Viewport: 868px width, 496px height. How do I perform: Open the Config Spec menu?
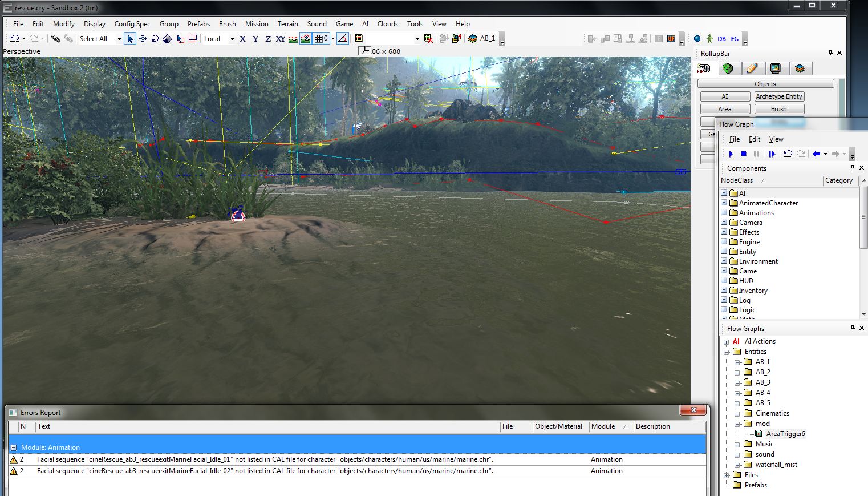pos(132,24)
